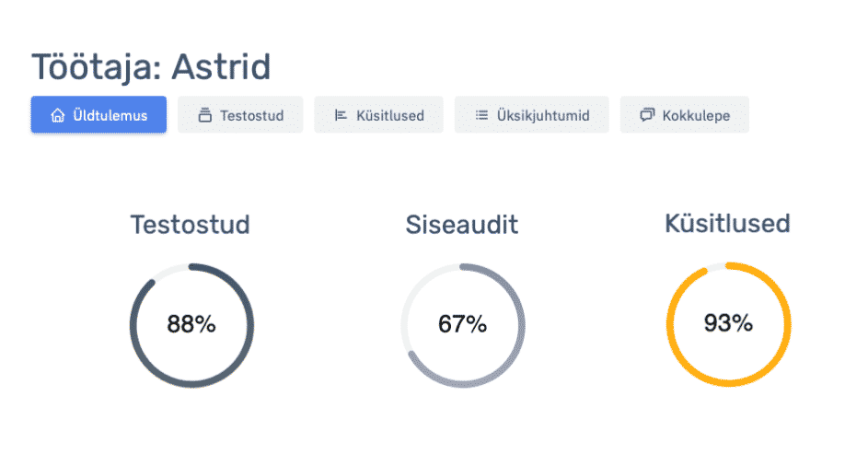
Task: Go to the Üksikjuhtumid tab
Action: [542, 116]
